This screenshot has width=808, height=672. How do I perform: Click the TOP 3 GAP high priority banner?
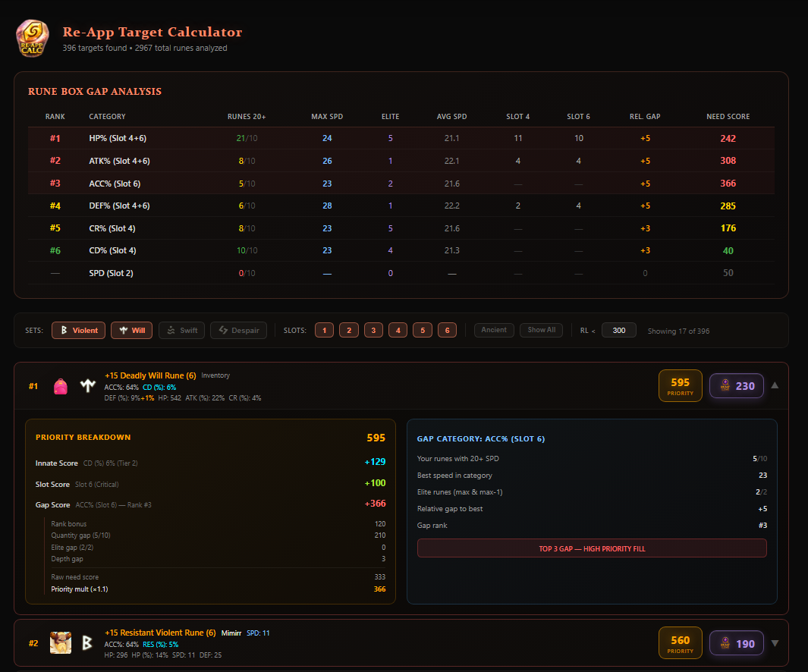(592, 548)
